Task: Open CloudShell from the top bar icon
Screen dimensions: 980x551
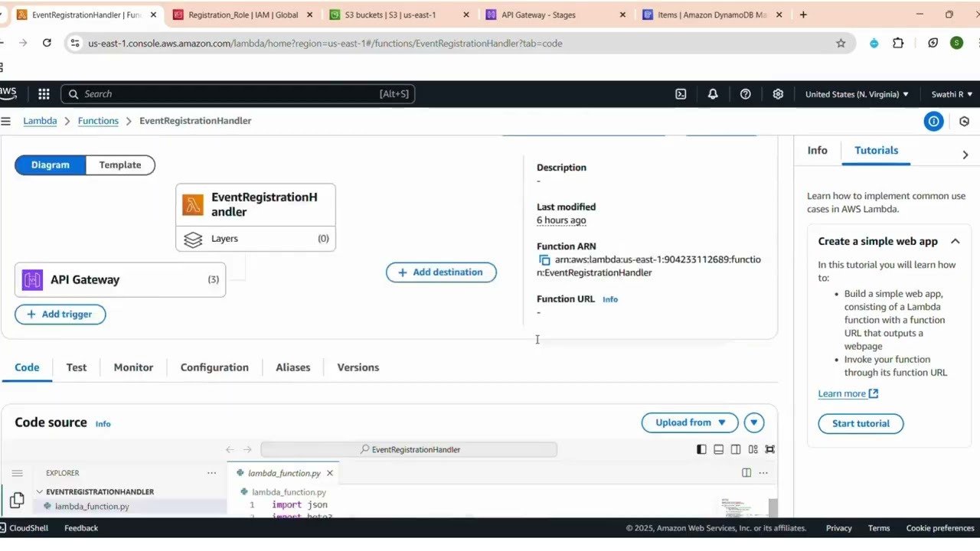Action: point(681,94)
